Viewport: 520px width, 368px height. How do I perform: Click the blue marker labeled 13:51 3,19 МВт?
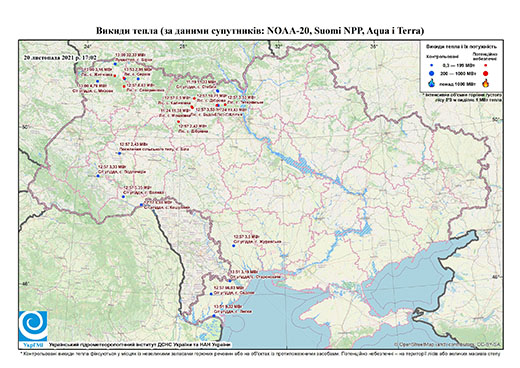point(230,281)
